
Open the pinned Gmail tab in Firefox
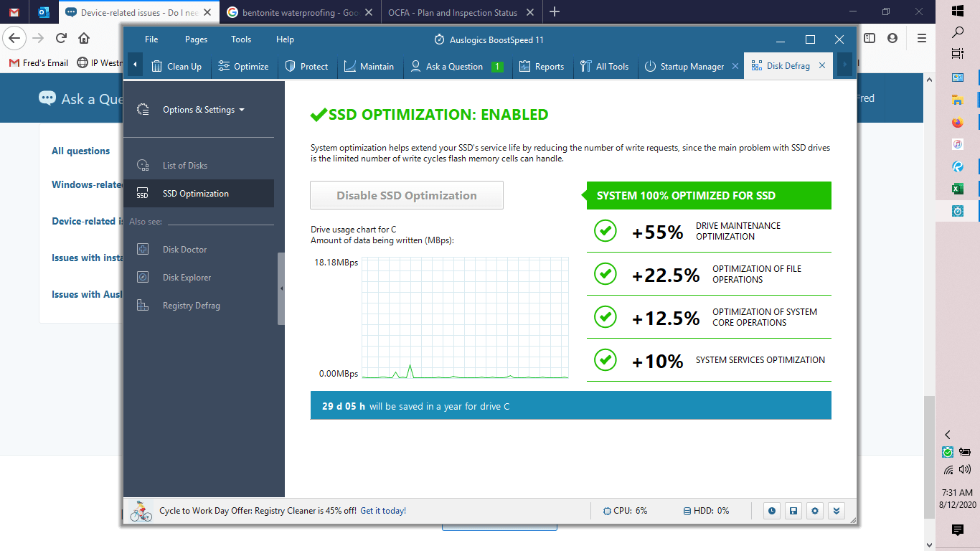[14, 12]
